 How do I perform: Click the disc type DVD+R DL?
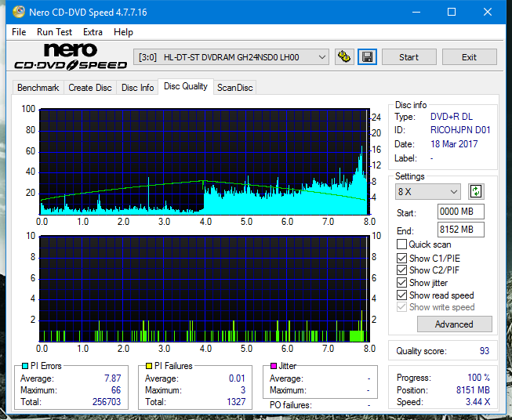[x=452, y=117]
